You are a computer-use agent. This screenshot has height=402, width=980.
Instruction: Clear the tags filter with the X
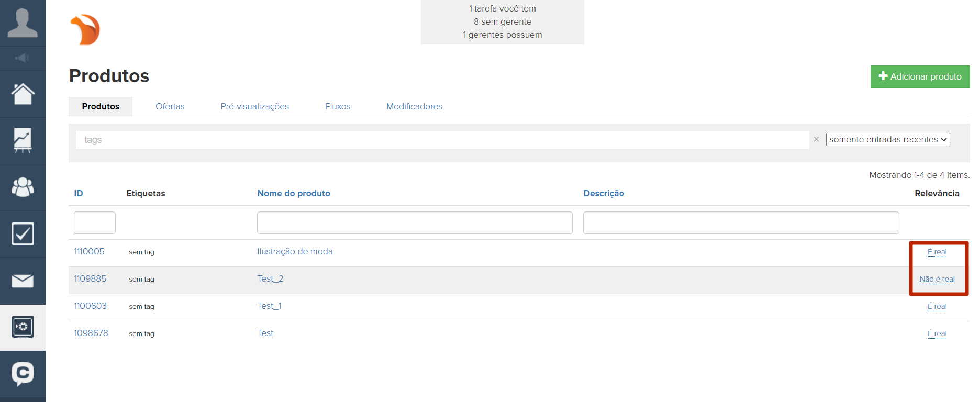pyautogui.click(x=816, y=139)
